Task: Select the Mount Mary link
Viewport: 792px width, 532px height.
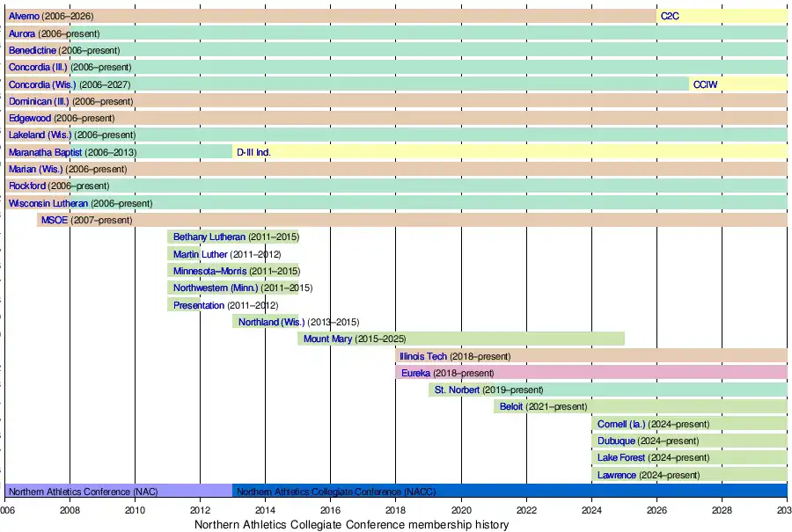Action: pos(327,339)
